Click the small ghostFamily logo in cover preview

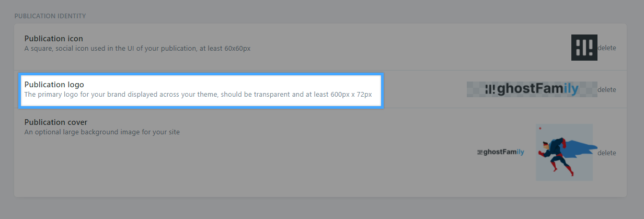501,152
